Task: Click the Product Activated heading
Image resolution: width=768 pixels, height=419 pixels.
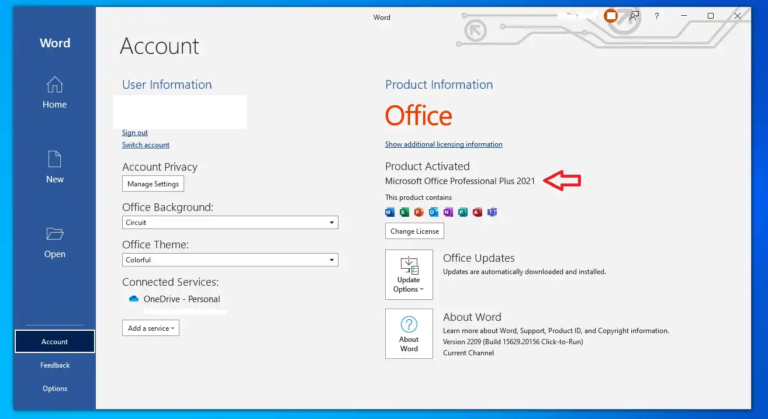Action: point(427,166)
